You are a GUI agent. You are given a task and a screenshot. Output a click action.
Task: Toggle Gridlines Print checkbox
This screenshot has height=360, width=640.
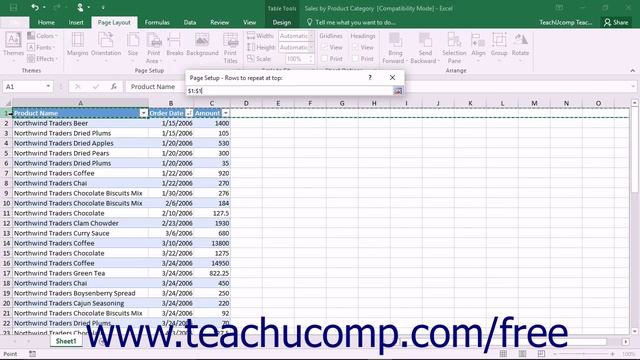[325, 59]
